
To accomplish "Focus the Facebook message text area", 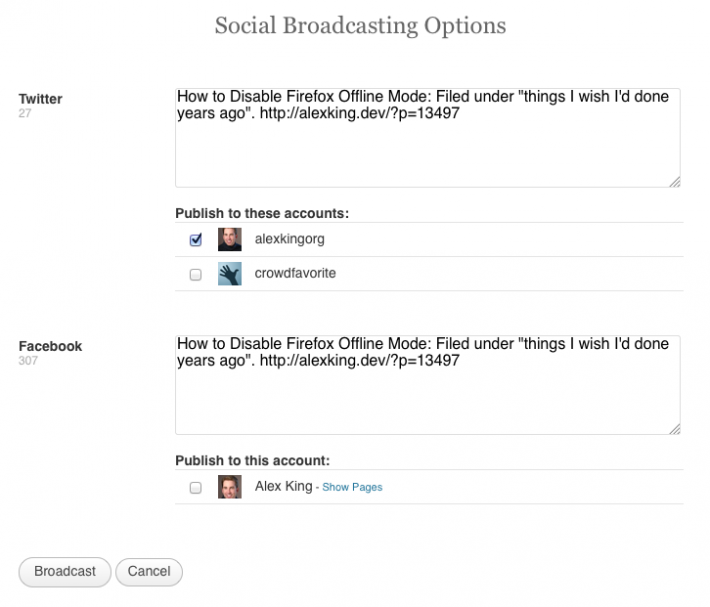I will coord(428,385).
